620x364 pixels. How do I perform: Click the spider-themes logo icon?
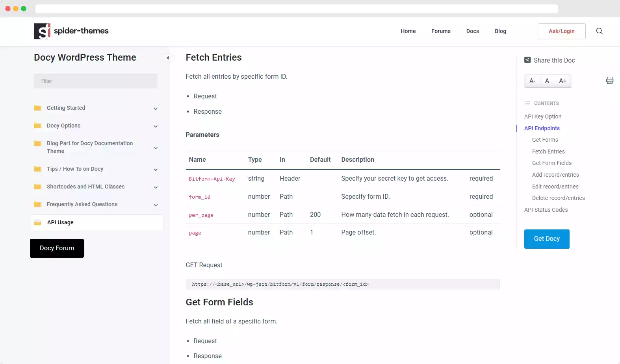click(42, 31)
